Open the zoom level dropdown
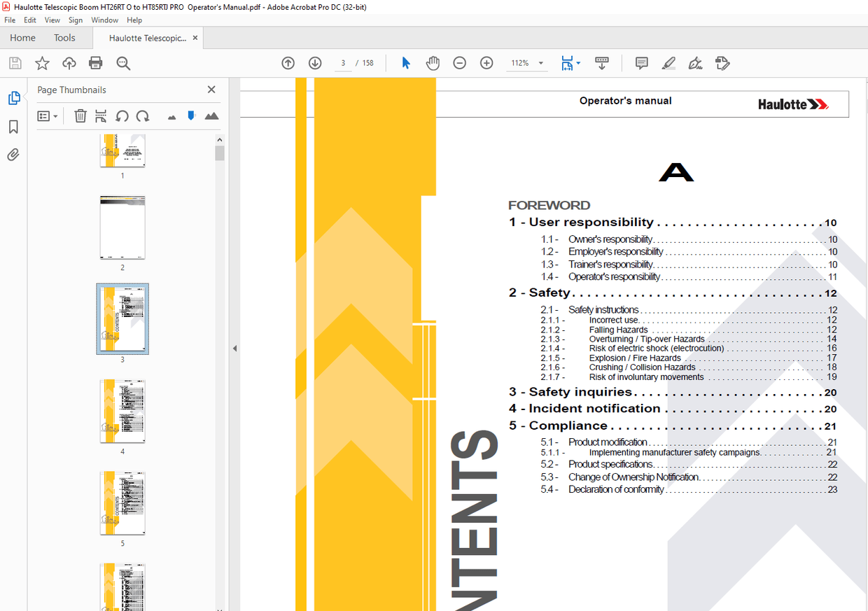This screenshot has height=611, width=868. (x=540, y=63)
